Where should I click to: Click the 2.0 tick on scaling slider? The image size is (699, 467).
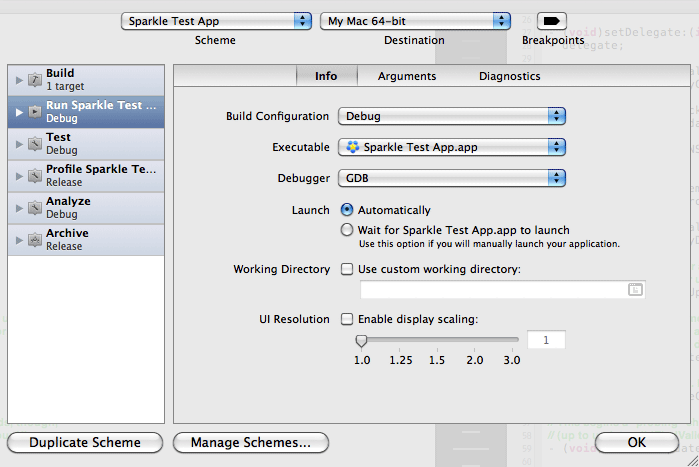474,350
